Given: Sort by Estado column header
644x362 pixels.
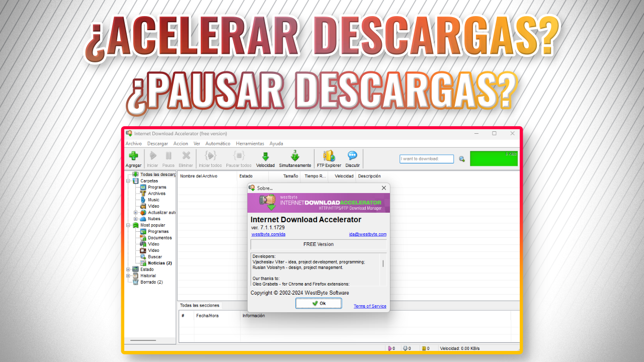Looking at the screenshot, I should coord(253,176).
